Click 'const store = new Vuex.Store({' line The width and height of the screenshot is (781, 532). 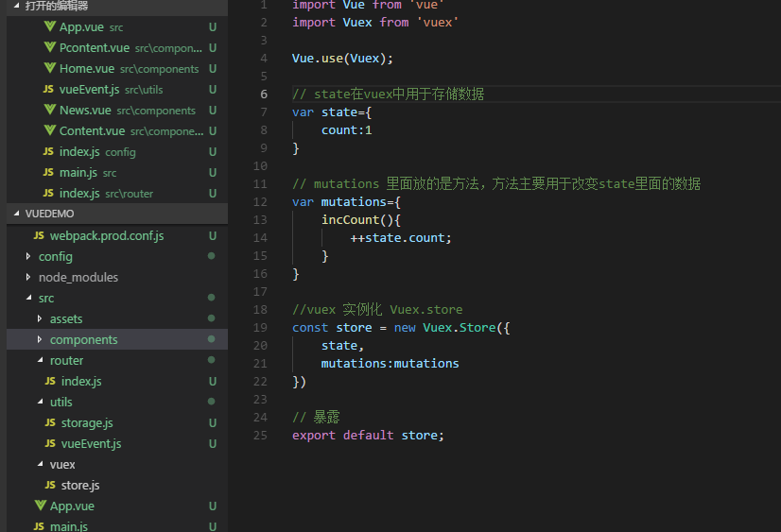(401, 328)
